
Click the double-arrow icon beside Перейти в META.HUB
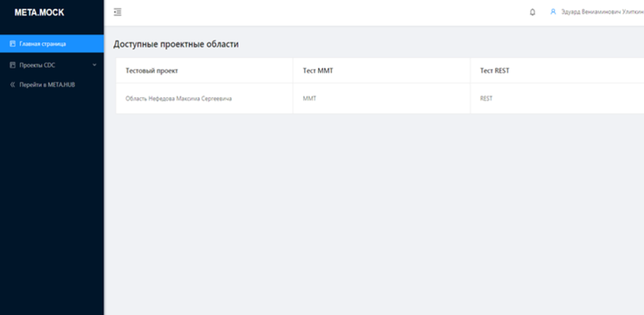[12, 85]
